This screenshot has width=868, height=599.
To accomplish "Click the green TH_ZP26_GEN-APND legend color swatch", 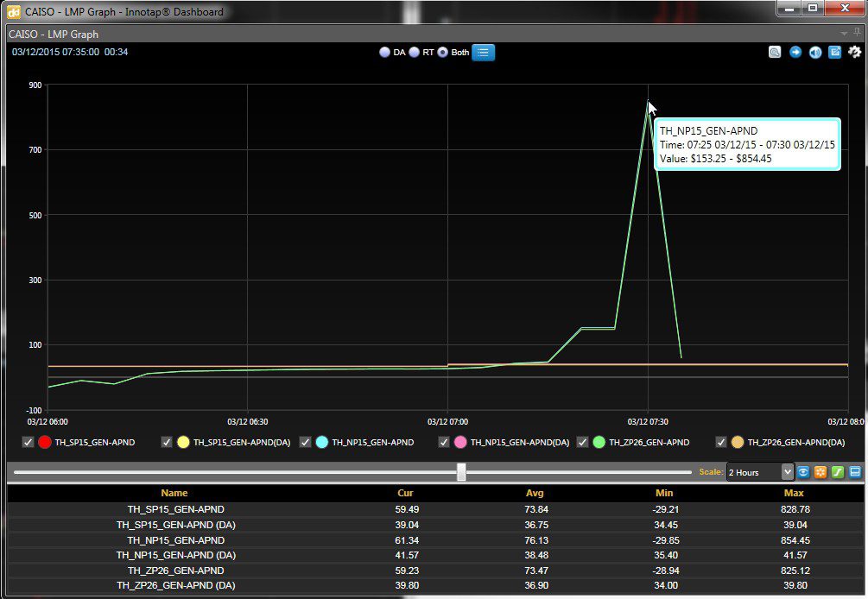I will pos(599,442).
